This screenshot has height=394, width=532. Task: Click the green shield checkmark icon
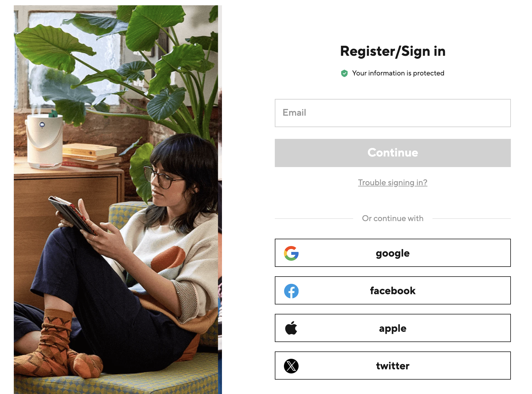(344, 73)
